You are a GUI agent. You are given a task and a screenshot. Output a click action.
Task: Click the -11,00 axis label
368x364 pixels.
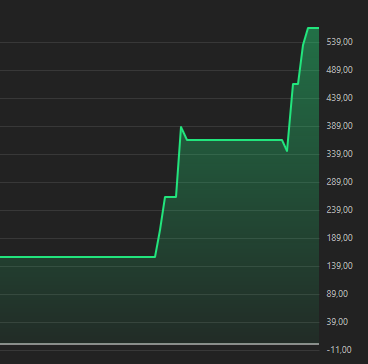click(340, 350)
